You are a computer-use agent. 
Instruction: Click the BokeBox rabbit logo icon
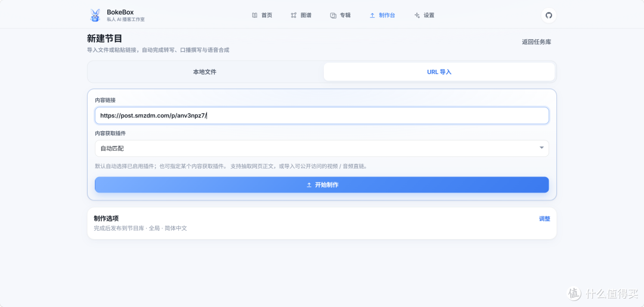[95, 15]
